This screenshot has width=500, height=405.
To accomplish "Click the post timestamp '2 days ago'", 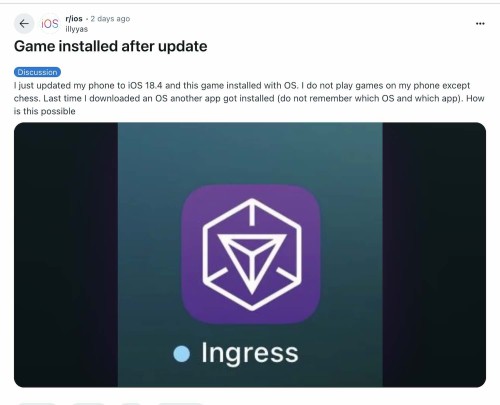I will tap(110, 19).
